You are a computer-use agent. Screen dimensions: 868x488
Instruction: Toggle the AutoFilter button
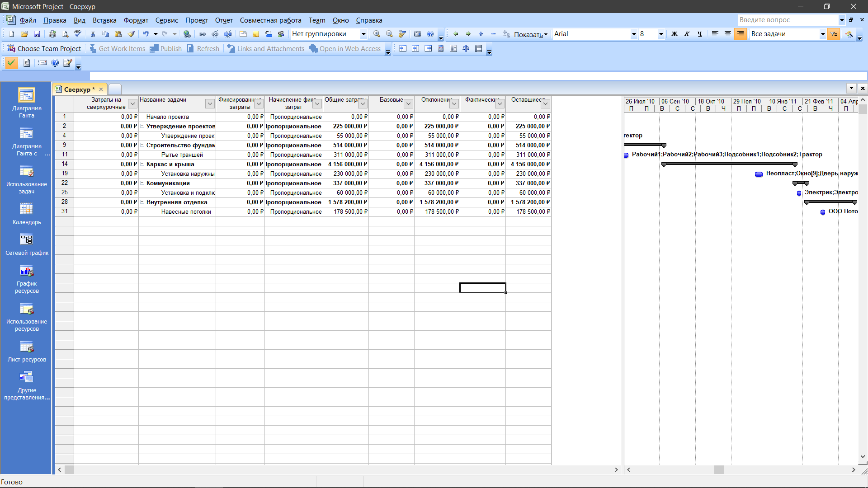pyautogui.click(x=834, y=34)
